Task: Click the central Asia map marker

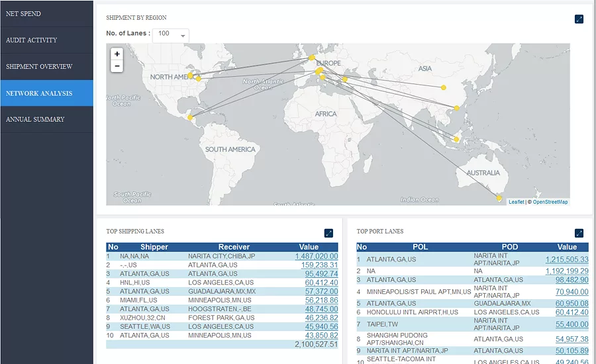Action: [x=443, y=87]
